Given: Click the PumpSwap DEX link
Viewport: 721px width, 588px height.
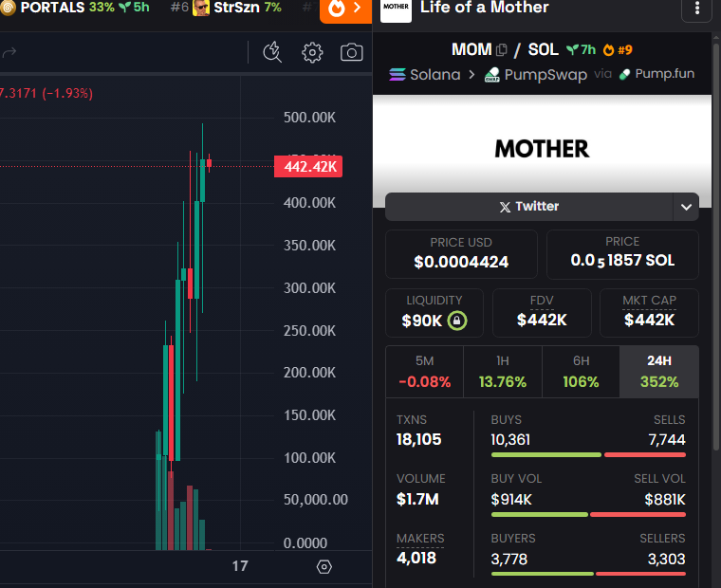Looking at the screenshot, I should coord(536,75).
